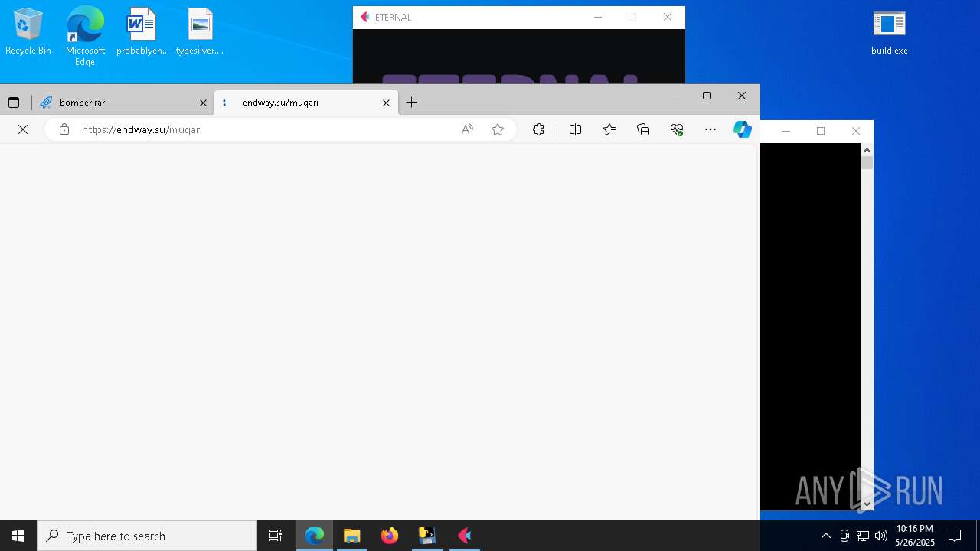Click console scrollbar up arrow
980x551 pixels.
(867, 150)
